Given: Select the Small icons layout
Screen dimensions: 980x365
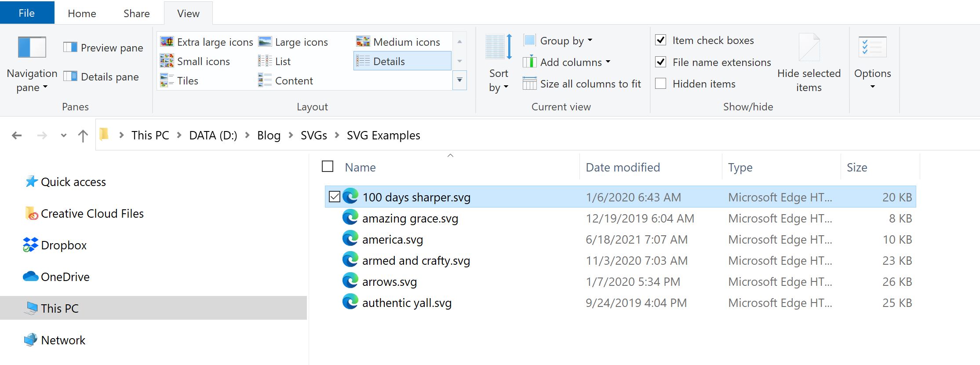Looking at the screenshot, I should coord(203,61).
